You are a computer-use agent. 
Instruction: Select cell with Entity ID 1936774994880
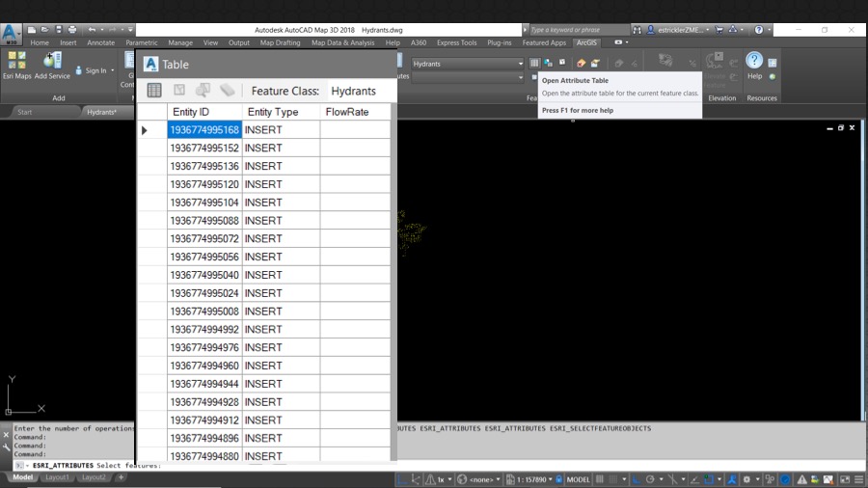204,456
